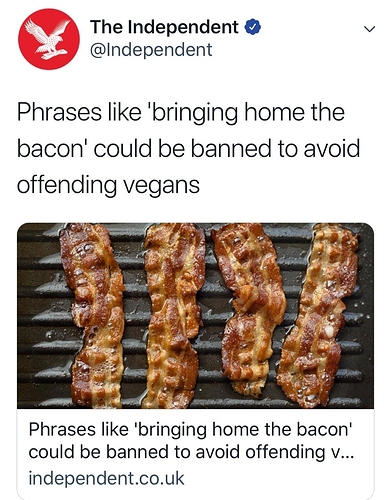390x500 pixels.
Task: Open The Independent display name
Action: click(164, 27)
